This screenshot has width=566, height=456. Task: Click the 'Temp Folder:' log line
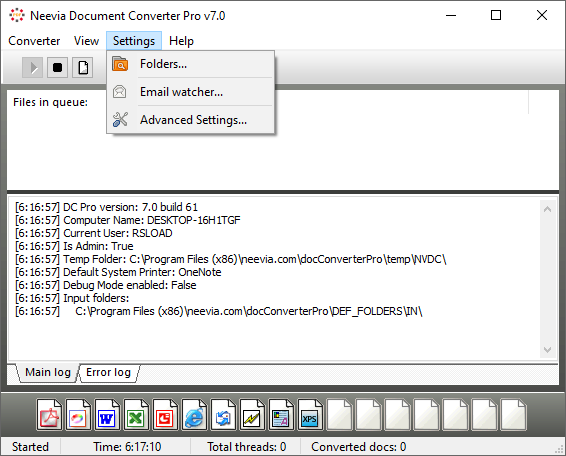[x=231, y=259]
